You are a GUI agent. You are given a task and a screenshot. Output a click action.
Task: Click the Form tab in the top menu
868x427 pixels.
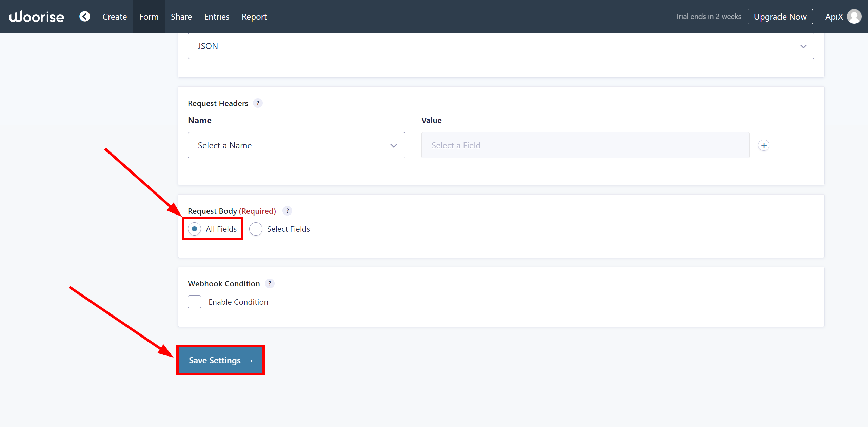point(149,16)
